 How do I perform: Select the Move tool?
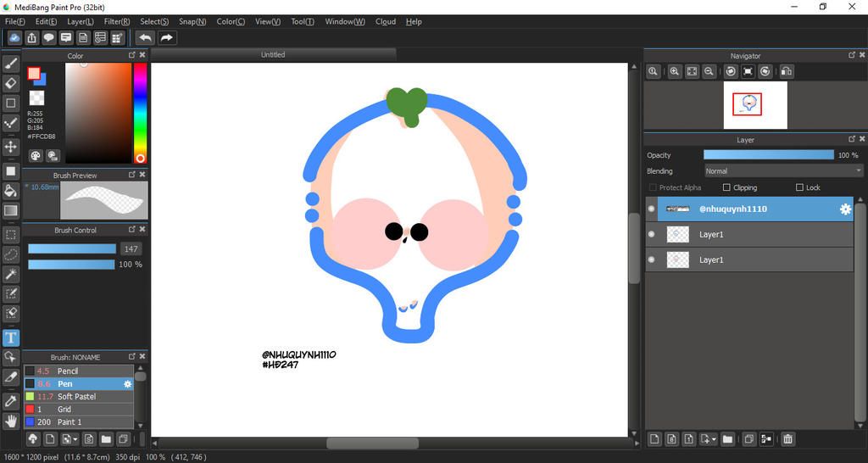10,147
